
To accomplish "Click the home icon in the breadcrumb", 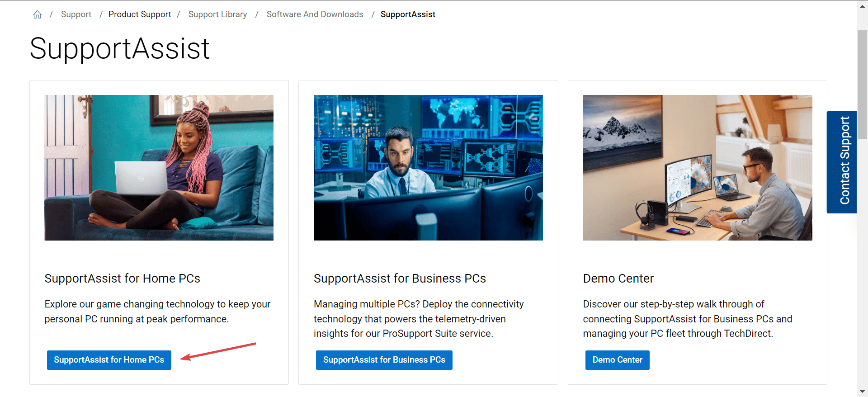I will pos(37,14).
